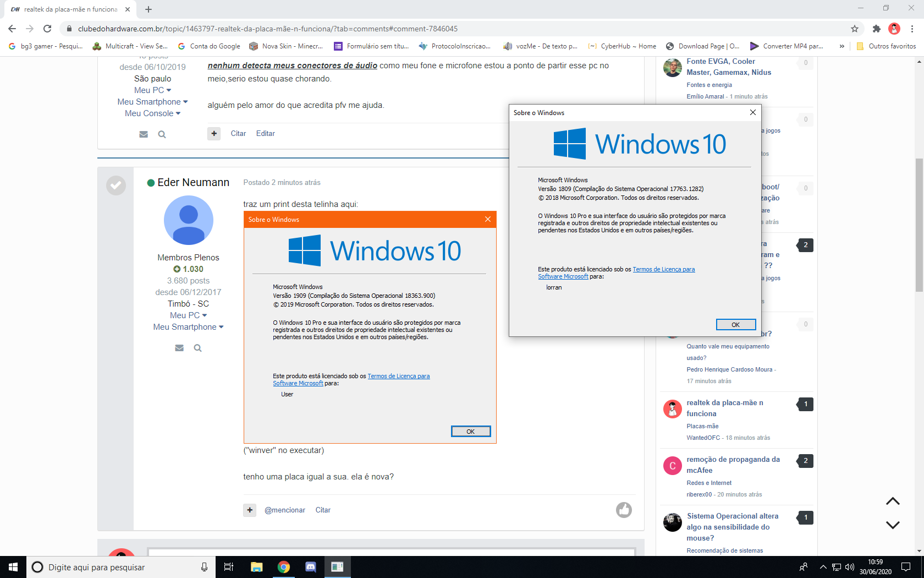Expand the first poster's Meu PC dropdown
Screen dimensions: 924x578
[152, 90]
